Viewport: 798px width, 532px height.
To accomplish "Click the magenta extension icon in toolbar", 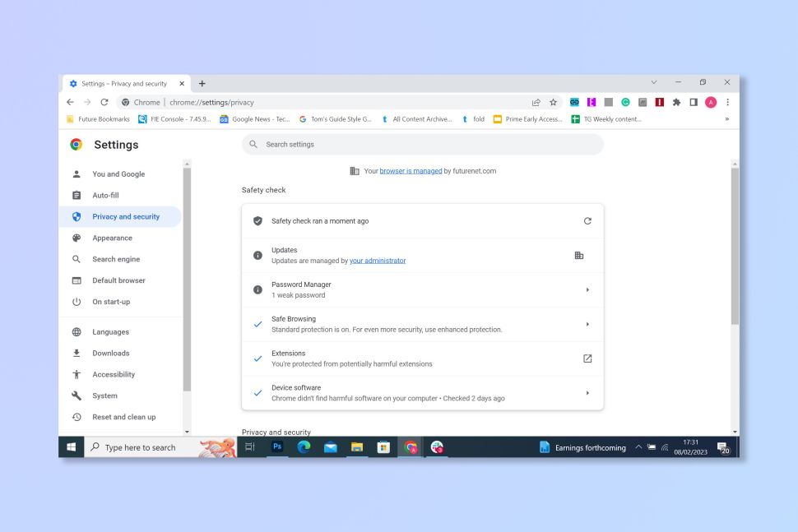I will coord(592,102).
